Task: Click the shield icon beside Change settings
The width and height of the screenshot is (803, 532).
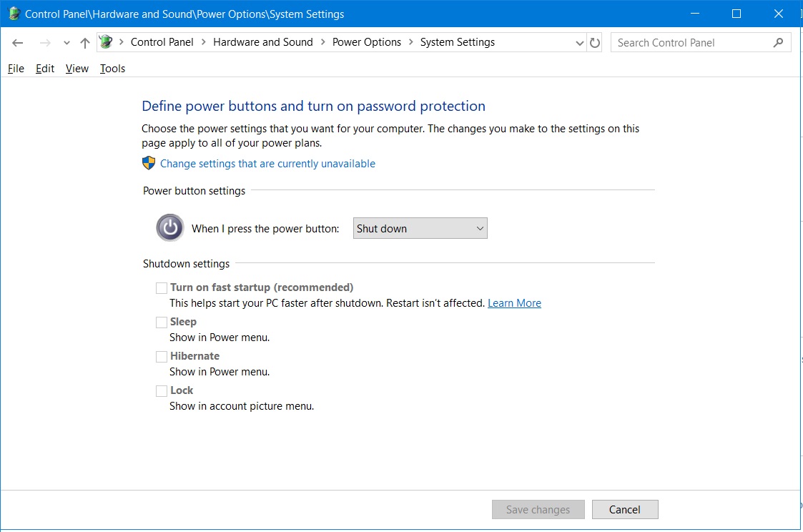Action: 149,163
